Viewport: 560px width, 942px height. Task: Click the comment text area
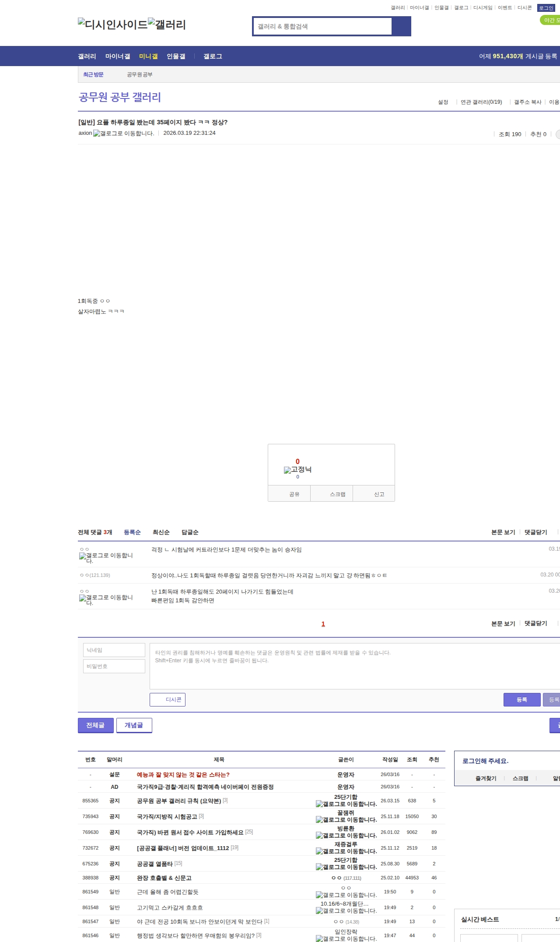click(355, 666)
